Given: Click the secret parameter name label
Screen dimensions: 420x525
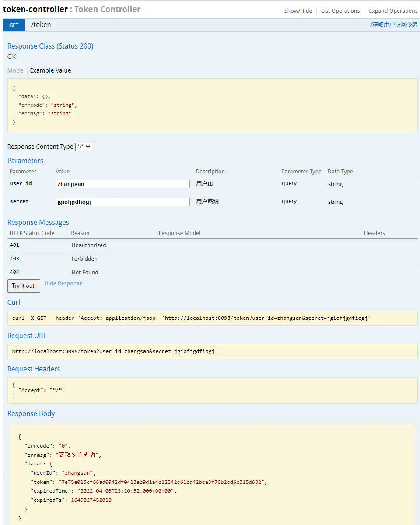Looking at the screenshot, I should click(x=19, y=202).
